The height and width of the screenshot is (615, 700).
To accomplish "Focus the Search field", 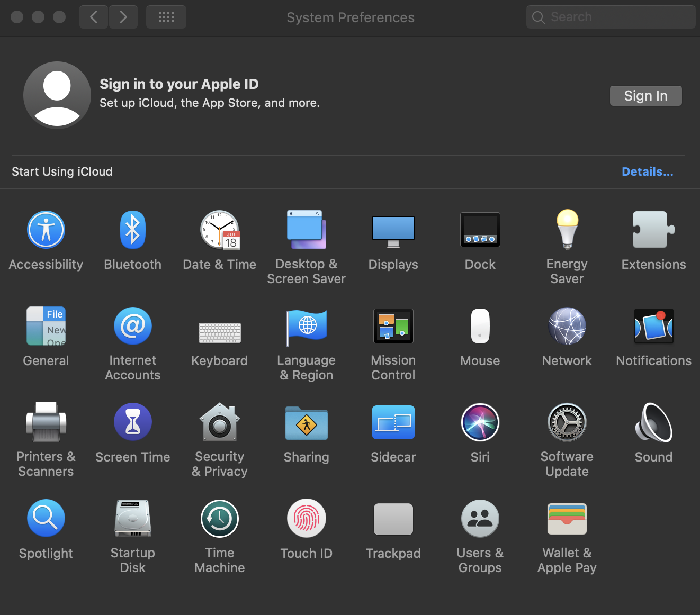I will click(x=611, y=17).
